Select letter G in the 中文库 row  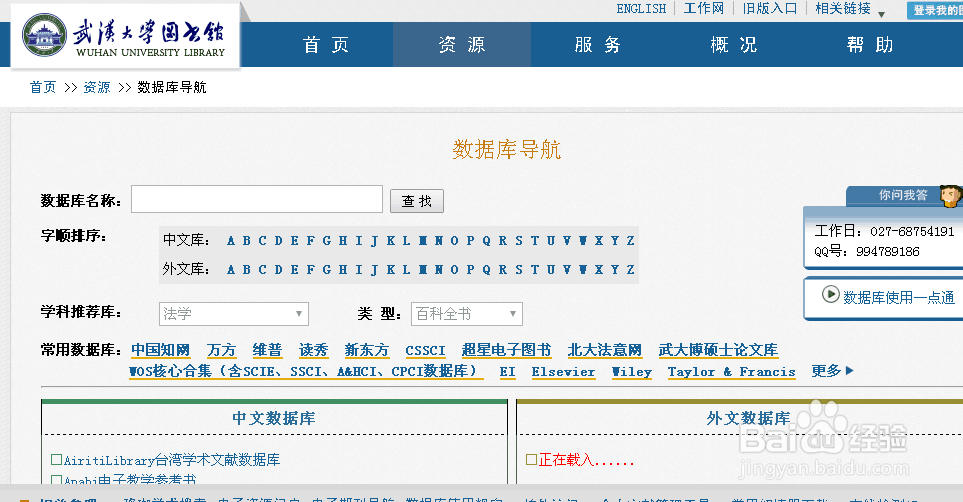(x=326, y=240)
